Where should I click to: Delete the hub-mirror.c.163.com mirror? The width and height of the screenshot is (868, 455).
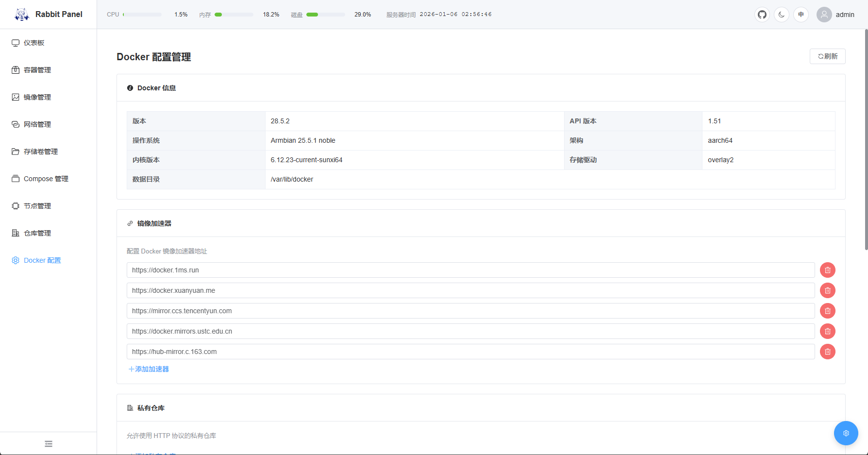[828, 352]
